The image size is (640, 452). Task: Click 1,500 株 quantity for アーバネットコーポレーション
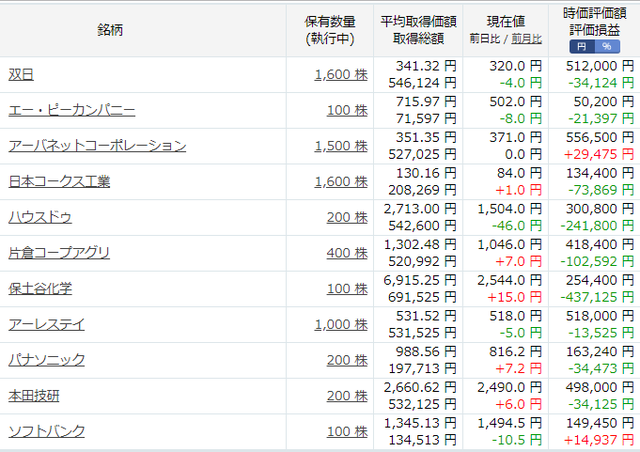pos(341,146)
